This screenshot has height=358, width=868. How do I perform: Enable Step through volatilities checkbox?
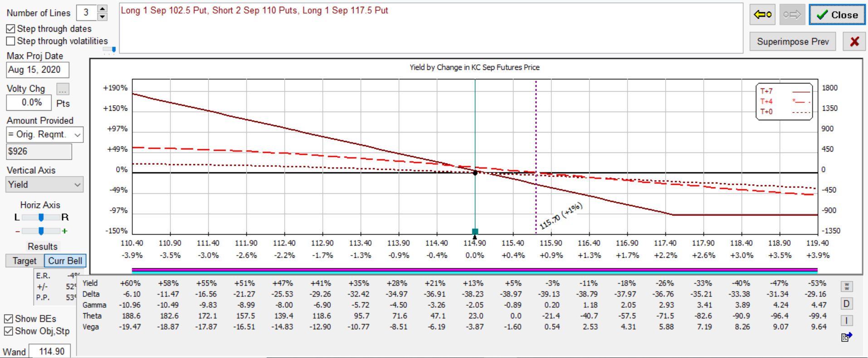coord(11,41)
